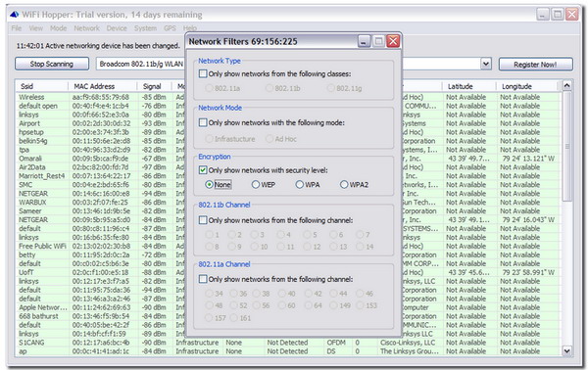Select the Airport network row
This screenshot has width=588, height=370.
pyautogui.click(x=288, y=123)
